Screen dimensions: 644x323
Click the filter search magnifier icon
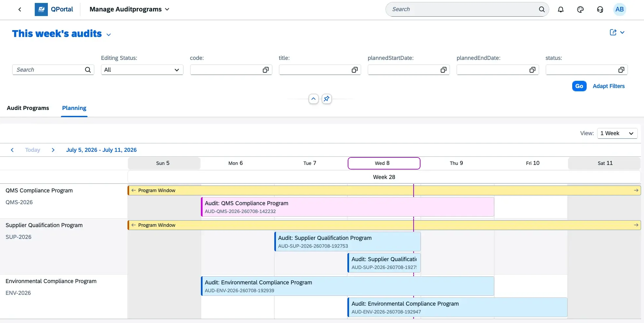[88, 70]
